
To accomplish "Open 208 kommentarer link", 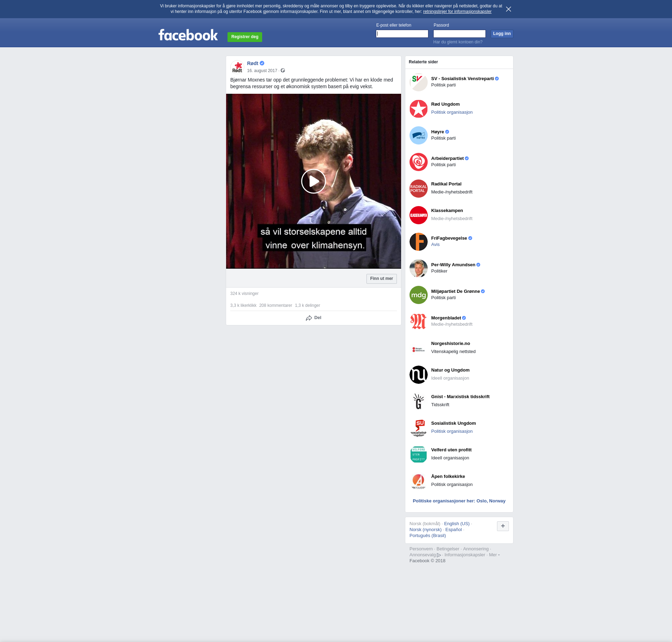I will click(275, 305).
